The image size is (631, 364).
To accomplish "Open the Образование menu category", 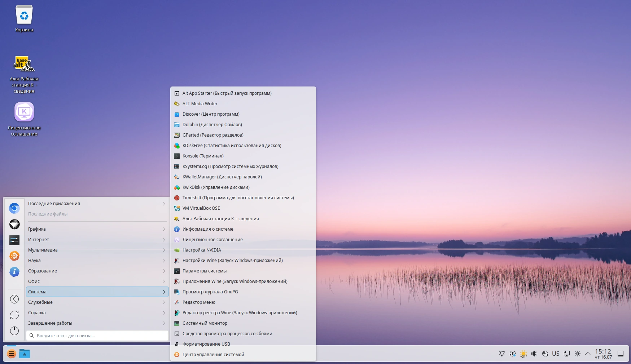I will tap(97, 271).
